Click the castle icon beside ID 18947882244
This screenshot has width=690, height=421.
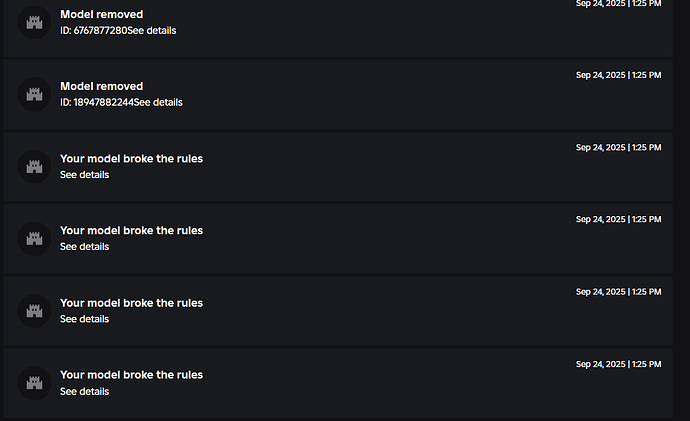point(35,94)
